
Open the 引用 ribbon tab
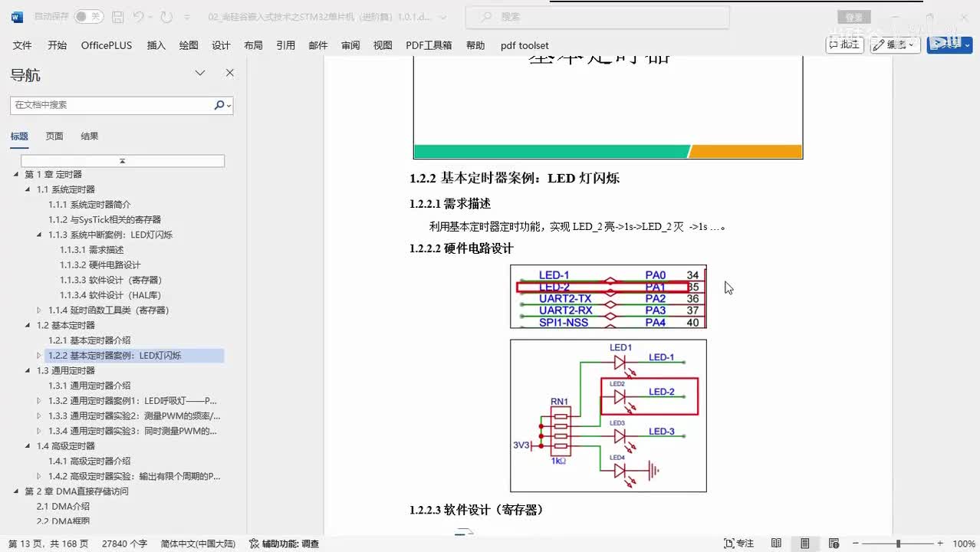coord(285,45)
